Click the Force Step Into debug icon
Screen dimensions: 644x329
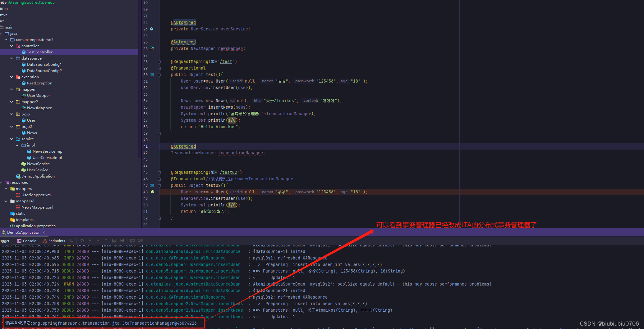[x=98, y=241]
